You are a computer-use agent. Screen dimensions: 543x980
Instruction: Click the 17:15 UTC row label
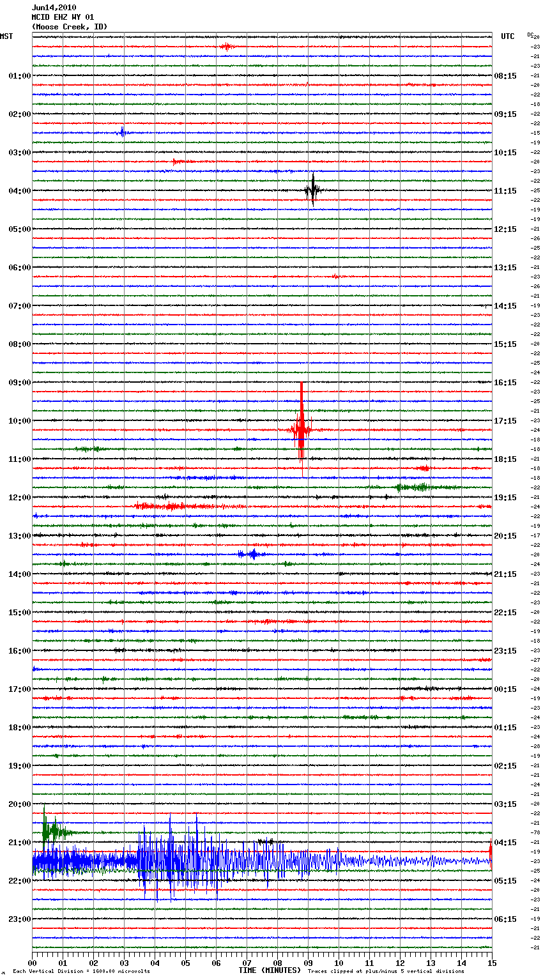(x=505, y=421)
